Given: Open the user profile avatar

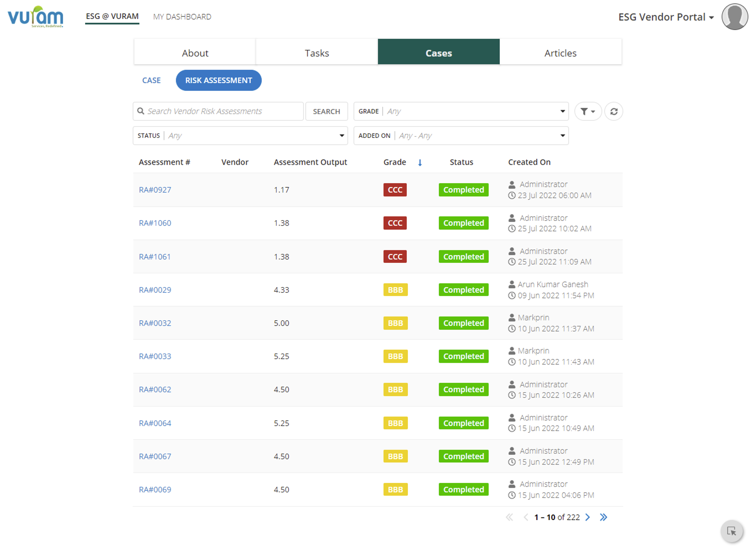Looking at the screenshot, I should point(735,17).
